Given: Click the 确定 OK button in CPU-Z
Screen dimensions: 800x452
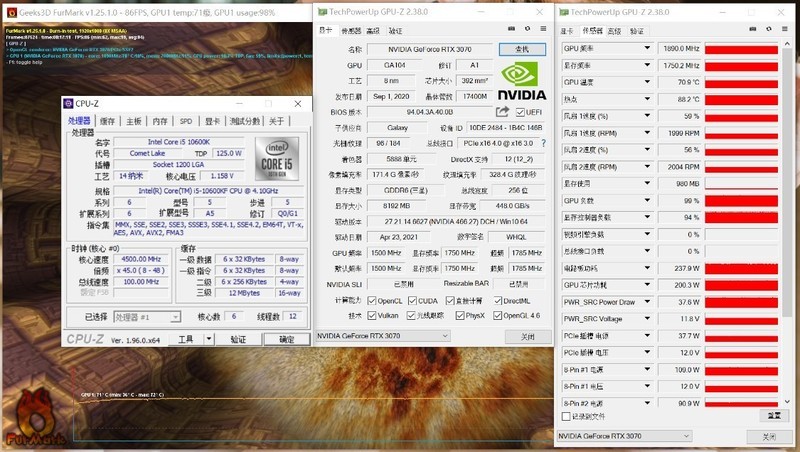Looking at the screenshot, I should click(x=286, y=339).
